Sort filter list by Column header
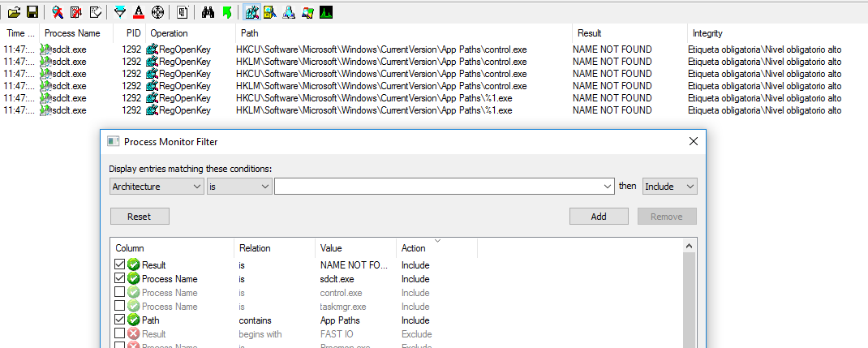This screenshot has width=868, height=348. [x=173, y=248]
